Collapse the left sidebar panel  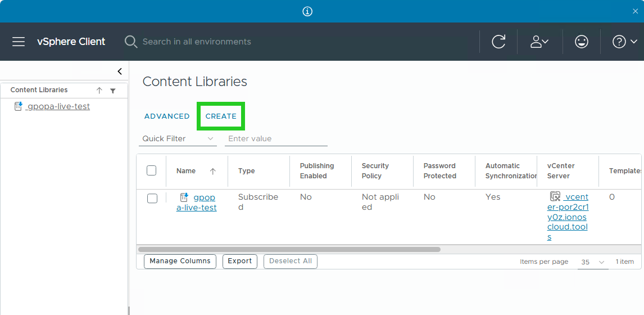[x=120, y=71]
